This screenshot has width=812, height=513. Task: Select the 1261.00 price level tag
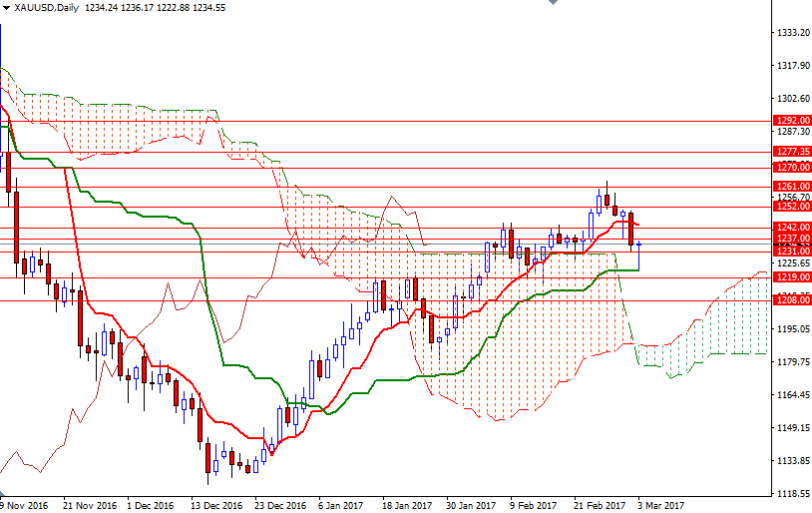tap(791, 187)
